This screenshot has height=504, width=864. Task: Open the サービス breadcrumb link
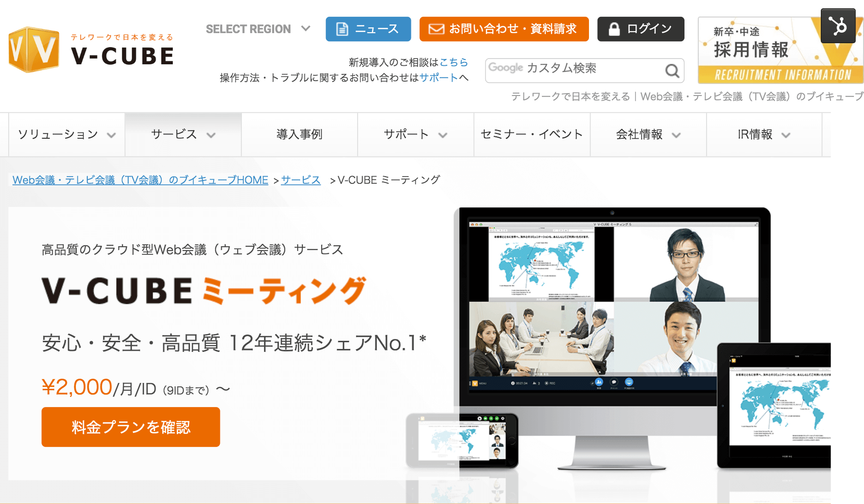pos(300,180)
